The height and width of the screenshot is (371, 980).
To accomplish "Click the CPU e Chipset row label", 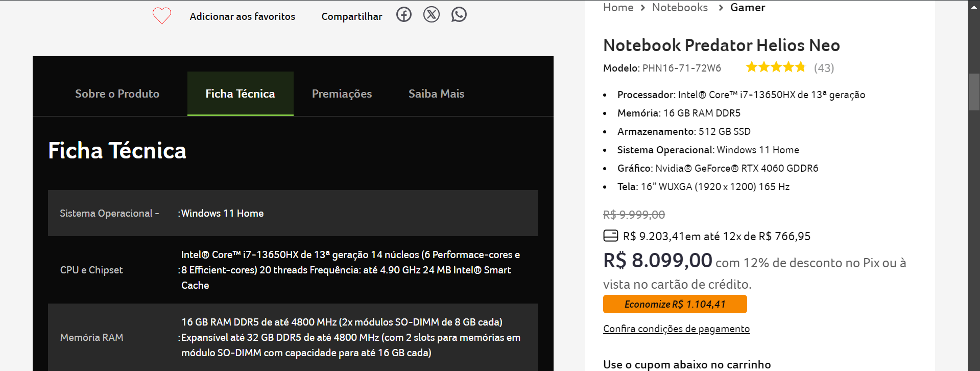I will click(x=91, y=270).
